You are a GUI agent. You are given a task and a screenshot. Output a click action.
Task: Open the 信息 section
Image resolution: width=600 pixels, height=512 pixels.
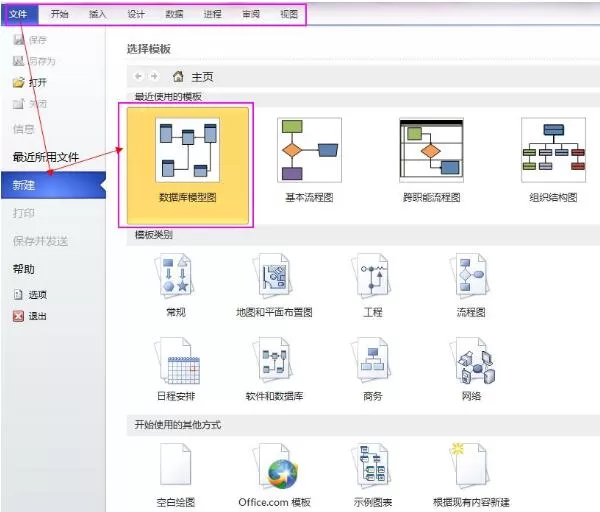pos(24,129)
